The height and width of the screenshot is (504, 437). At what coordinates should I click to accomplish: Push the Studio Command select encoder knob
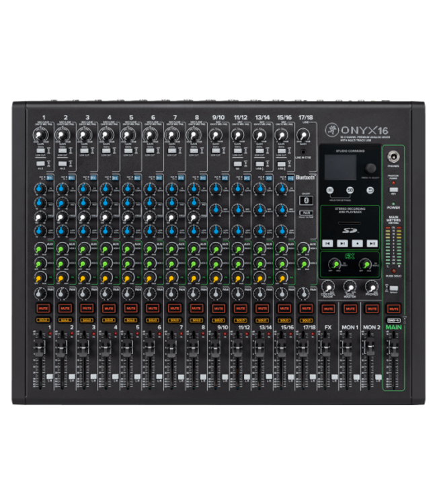[370, 168]
